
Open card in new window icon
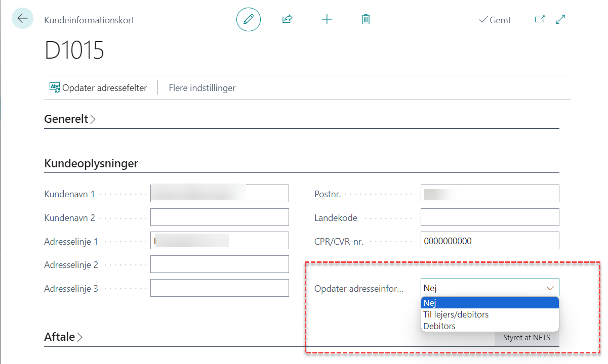coord(540,20)
